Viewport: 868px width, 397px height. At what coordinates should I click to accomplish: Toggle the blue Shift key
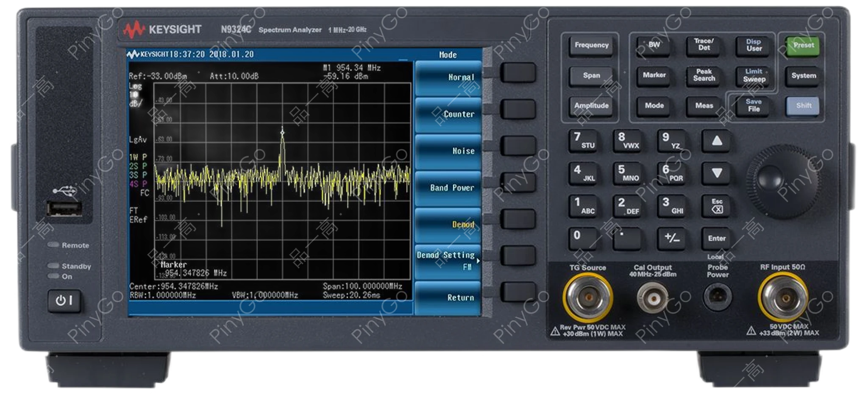point(803,106)
